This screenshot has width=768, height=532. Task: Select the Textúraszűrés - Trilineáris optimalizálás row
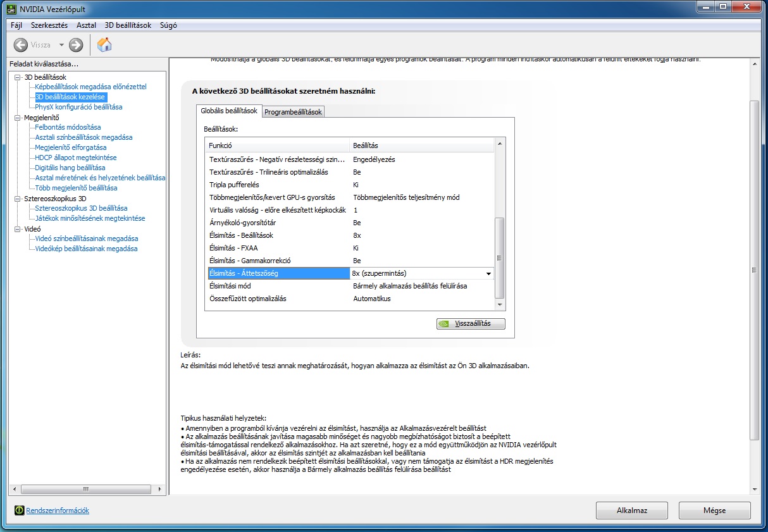click(350, 172)
